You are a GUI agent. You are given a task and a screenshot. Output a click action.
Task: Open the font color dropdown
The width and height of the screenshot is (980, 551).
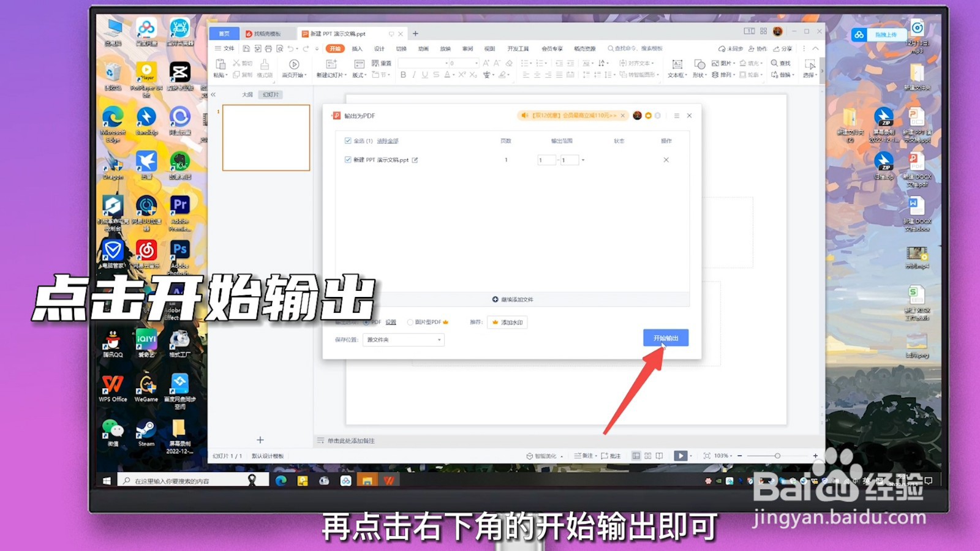(x=454, y=75)
